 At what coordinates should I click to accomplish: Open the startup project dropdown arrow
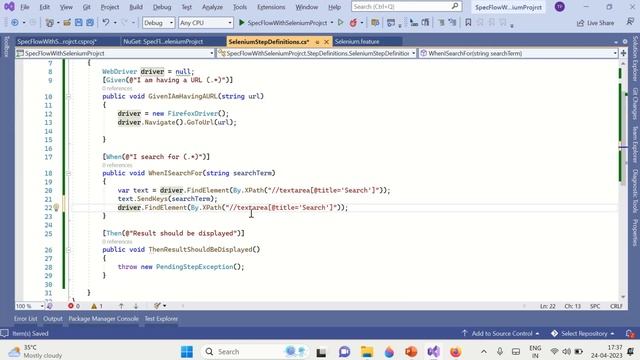[x=331, y=23]
